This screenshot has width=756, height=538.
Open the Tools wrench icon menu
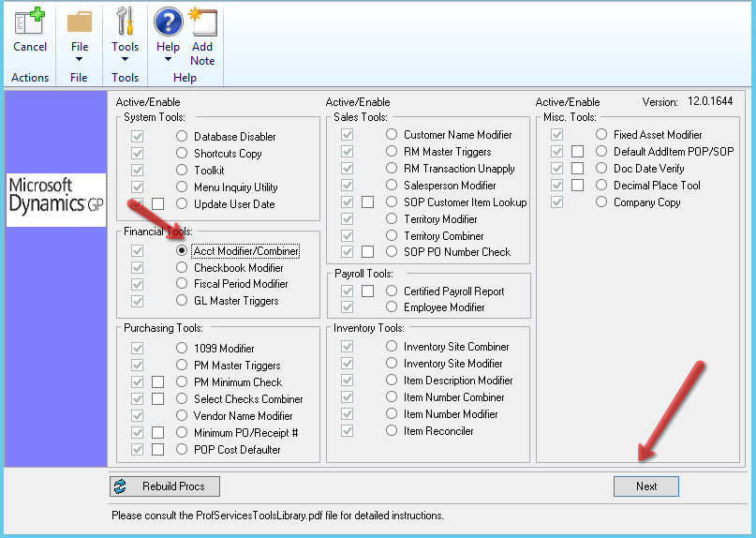pos(125,22)
